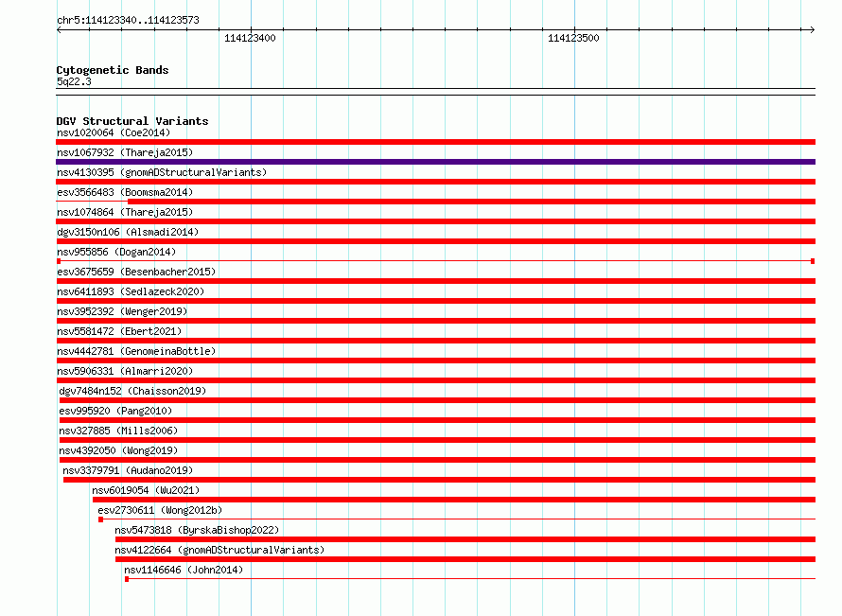Click the red bar under nsv1020064
The height and width of the screenshot is (616, 842).
[x=435, y=142]
